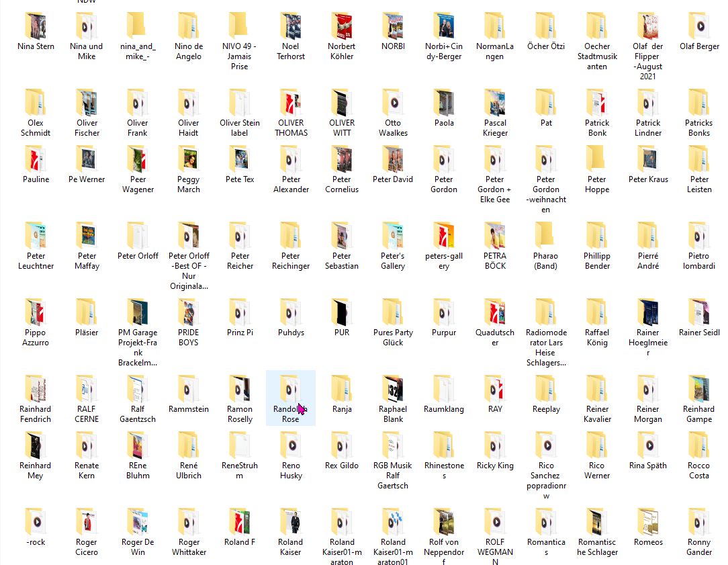This screenshot has width=728, height=565.
Task: Select the Nina Stern folder icon
Action: coord(36,26)
